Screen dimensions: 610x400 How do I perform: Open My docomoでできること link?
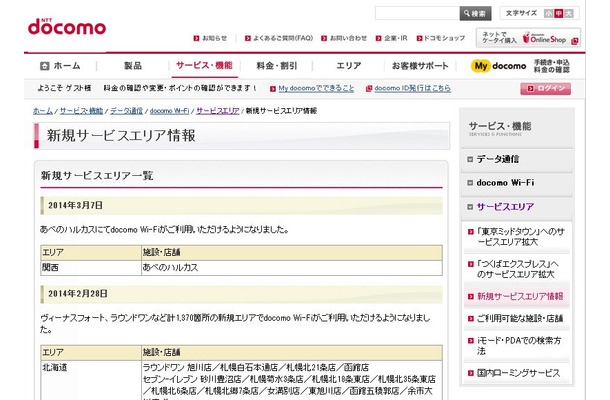point(316,88)
